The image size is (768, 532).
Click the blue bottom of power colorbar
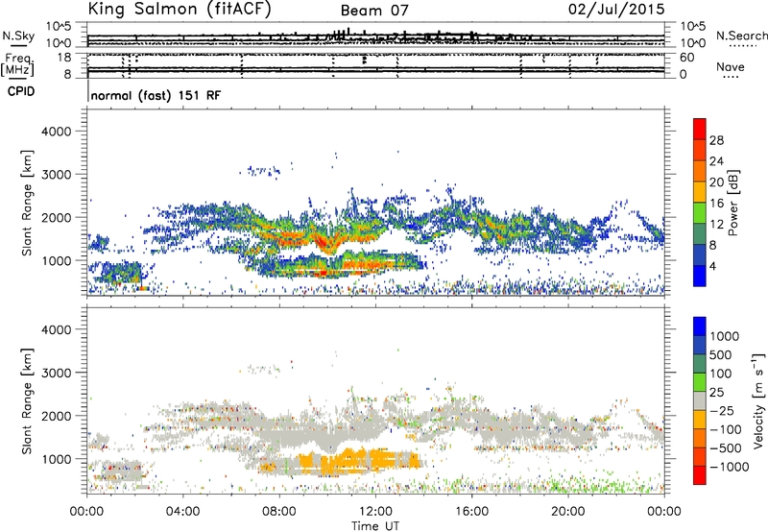pos(700,276)
